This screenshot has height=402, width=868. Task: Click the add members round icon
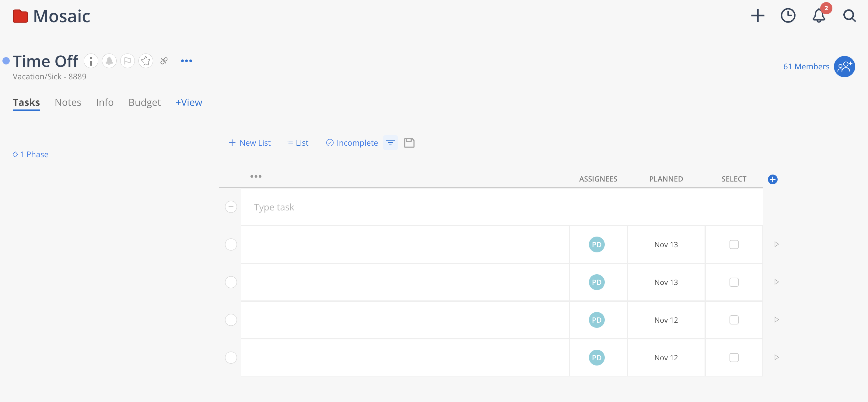[x=844, y=66]
